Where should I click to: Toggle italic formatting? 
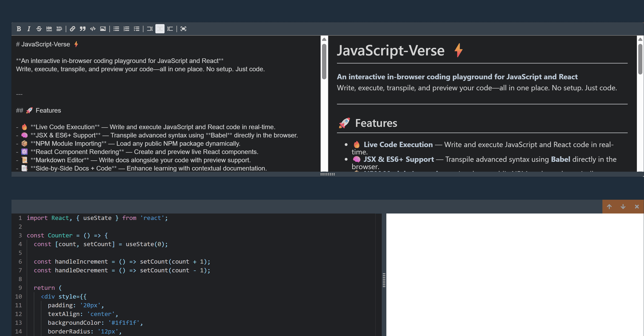(29, 29)
